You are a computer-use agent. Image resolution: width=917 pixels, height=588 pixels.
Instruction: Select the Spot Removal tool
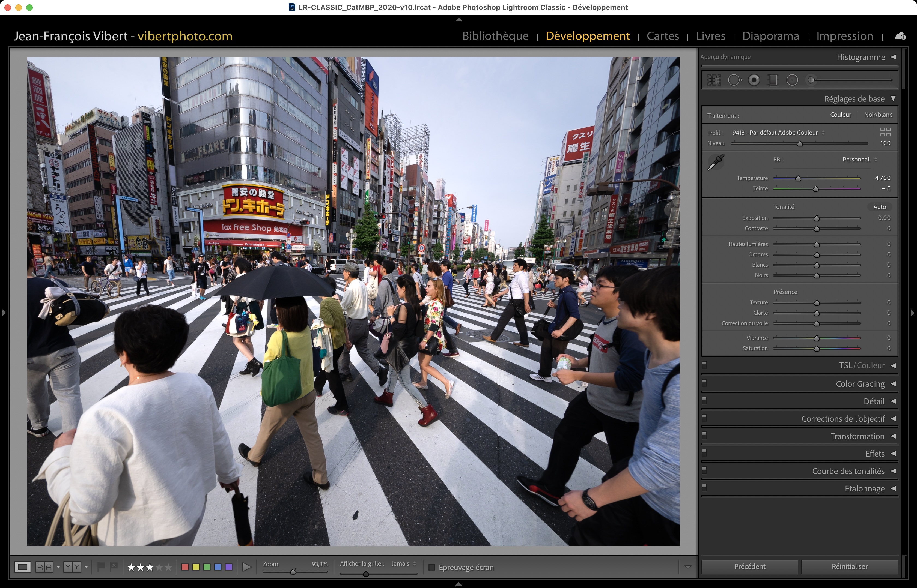pos(734,80)
